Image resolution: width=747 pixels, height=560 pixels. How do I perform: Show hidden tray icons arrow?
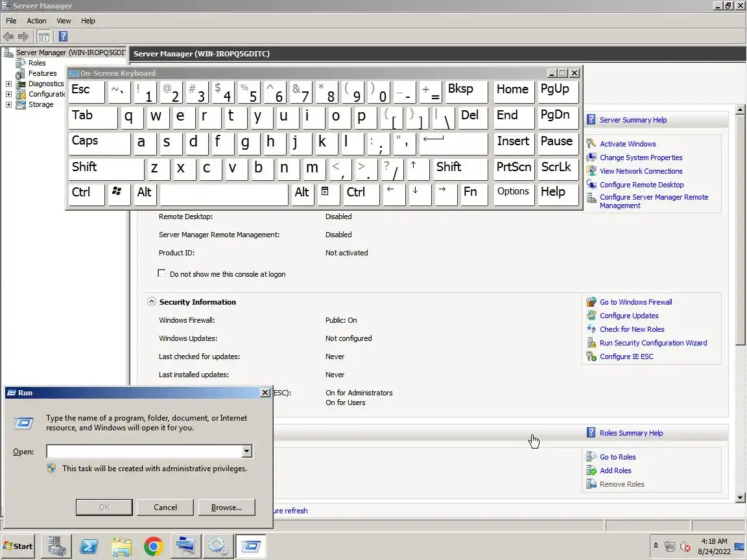(x=656, y=546)
